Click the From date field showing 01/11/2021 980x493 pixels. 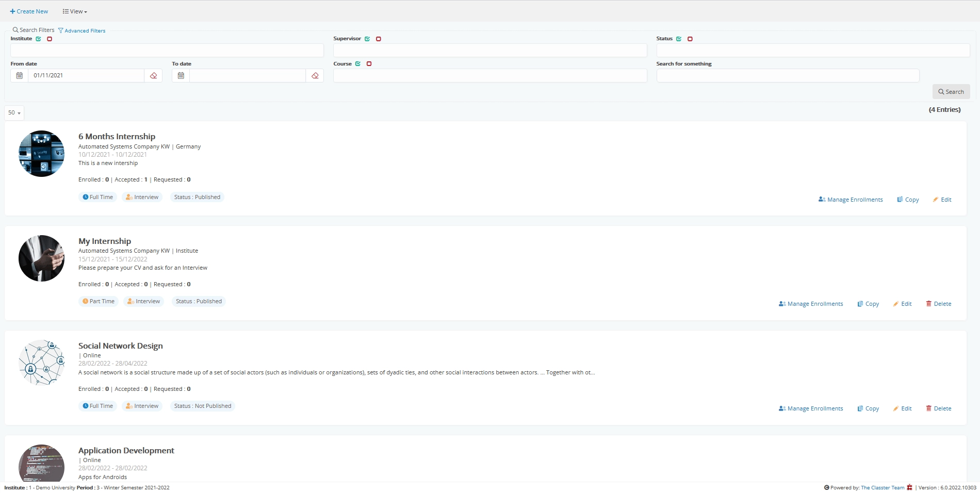[86, 75]
